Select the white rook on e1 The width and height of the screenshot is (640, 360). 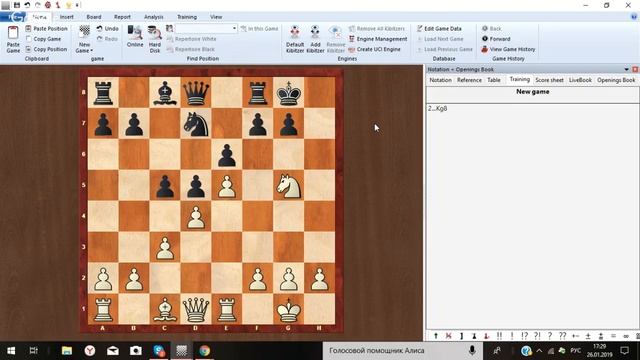[227, 309]
